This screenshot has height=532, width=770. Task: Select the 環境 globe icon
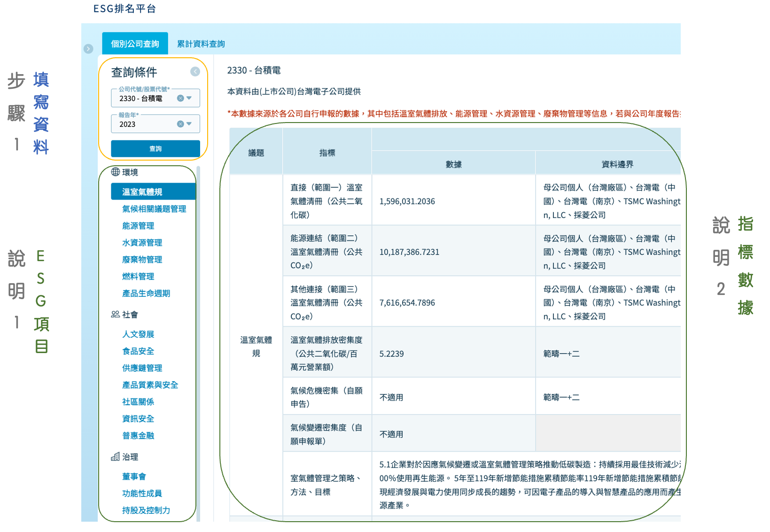pos(115,172)
